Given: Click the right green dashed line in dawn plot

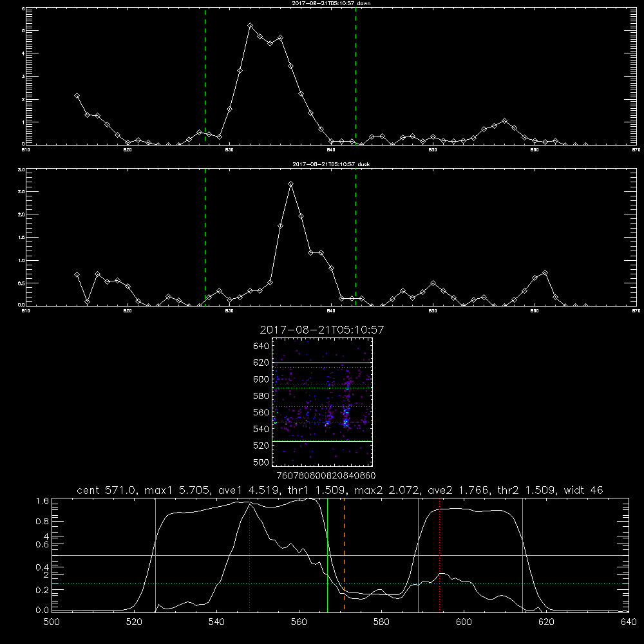Looking at the screenshot, I should click(x=355, y=76).
